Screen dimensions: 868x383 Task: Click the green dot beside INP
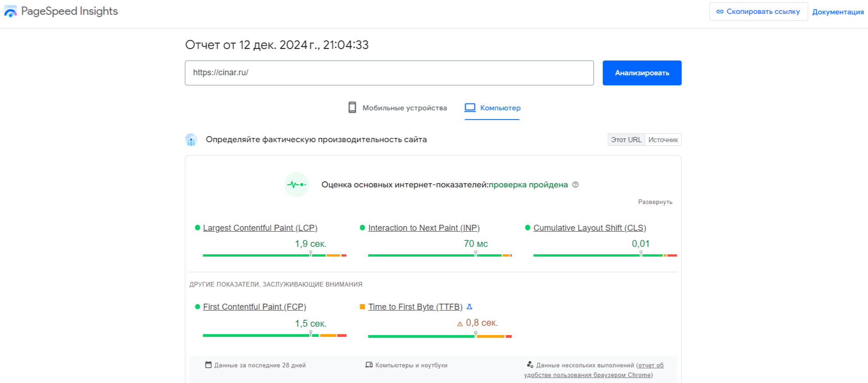362,227
